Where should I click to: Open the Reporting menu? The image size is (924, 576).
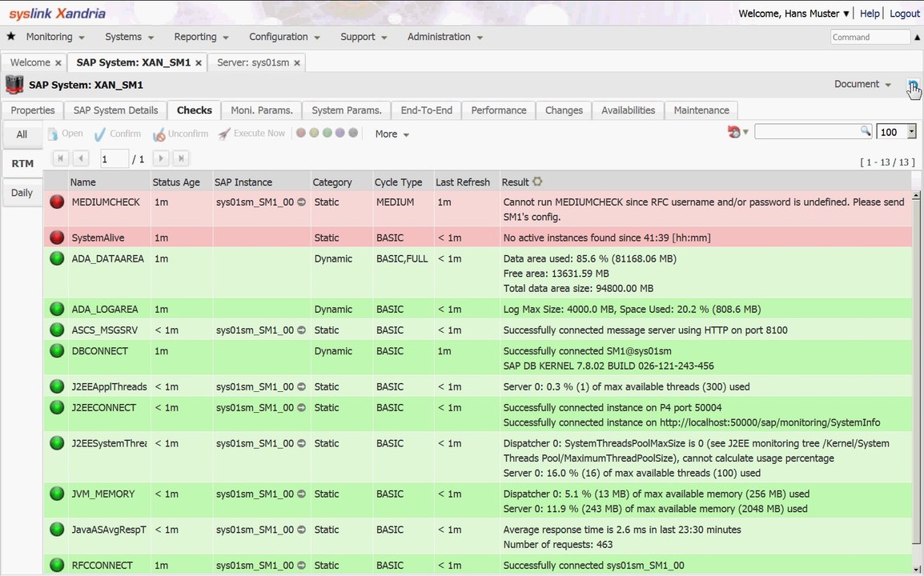[x=201, y=37]
